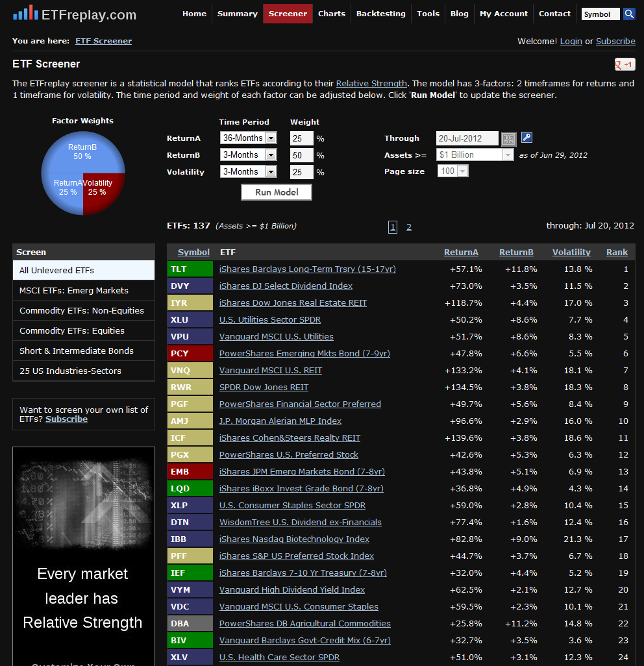Click the PCY red symbol tile

pos(190,353)
